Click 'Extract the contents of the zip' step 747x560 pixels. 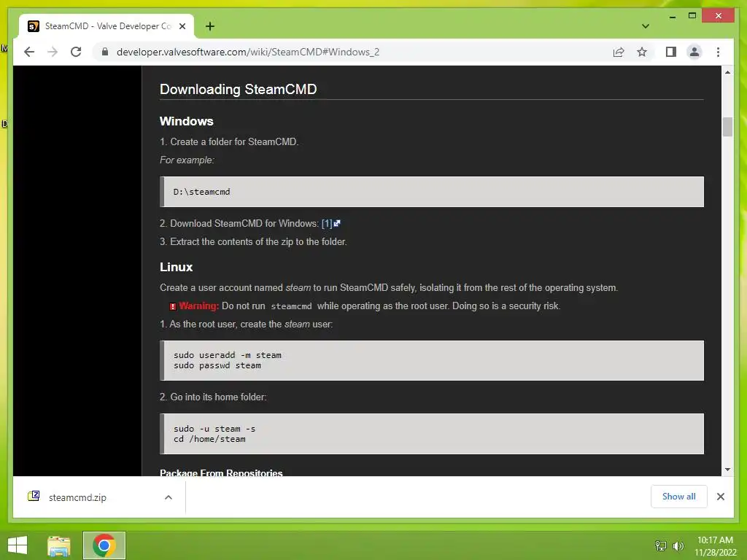click(x=253, y=242)
